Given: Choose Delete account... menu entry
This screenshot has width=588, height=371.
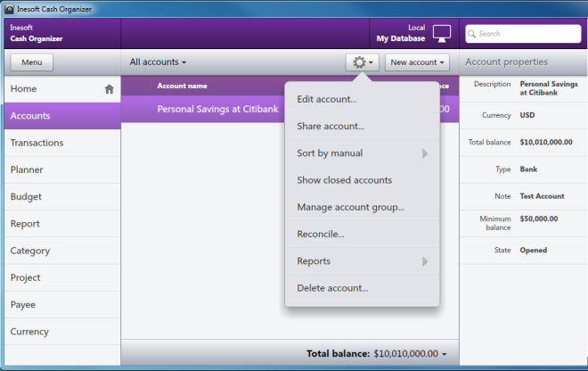Looking at the screenshot, I should [x=363, y=288].
